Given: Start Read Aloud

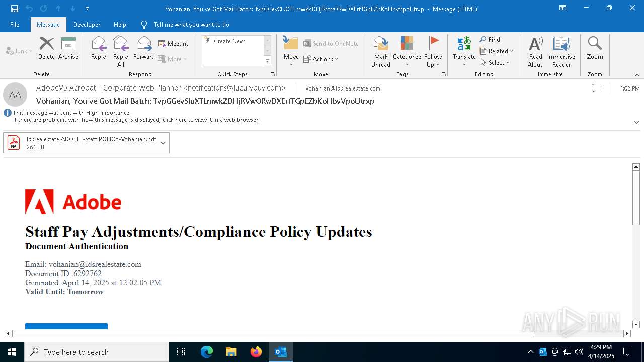Looking at the screenshot, I should 536,51.
